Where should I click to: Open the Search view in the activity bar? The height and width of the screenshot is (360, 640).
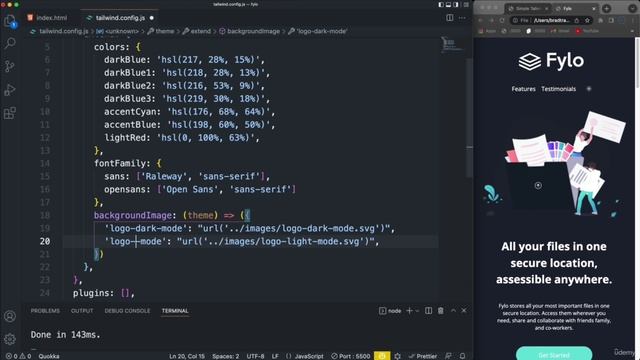[10, 43]
